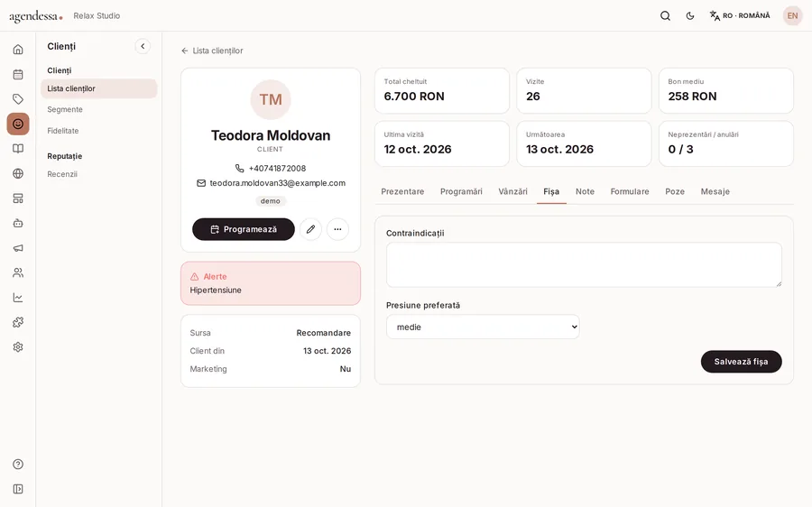Image resolution: width=812 pixels, height=507 pixels.
Task: Toggle dark mode moon icon
Action: (690, 16)
